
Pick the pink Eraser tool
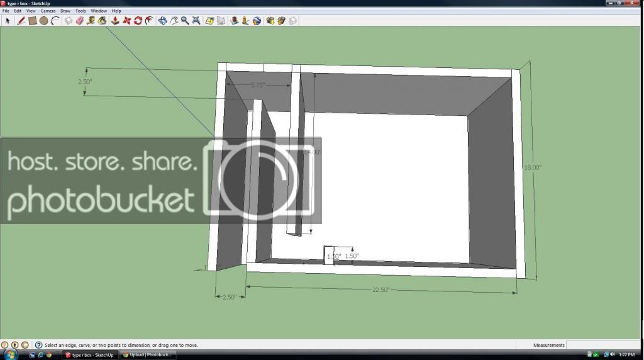click(80, 21)
